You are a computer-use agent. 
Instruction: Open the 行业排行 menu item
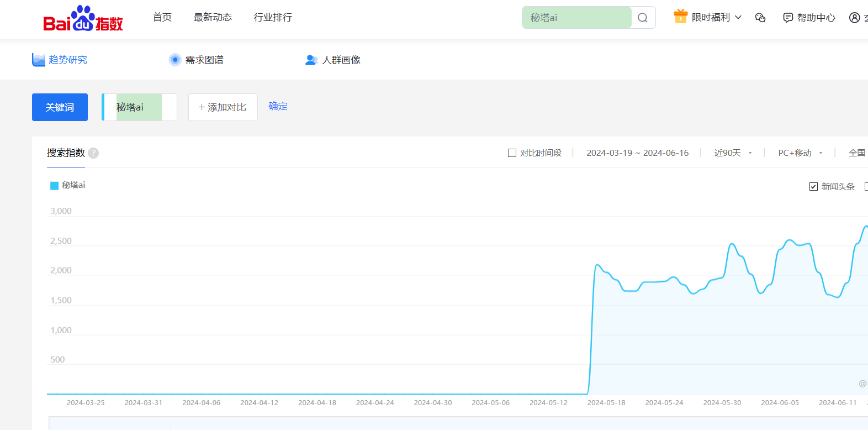click(x=273, y=17)
